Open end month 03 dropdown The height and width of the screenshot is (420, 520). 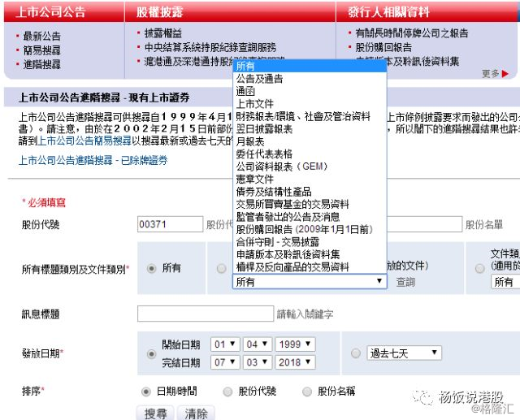pos(258,362)
